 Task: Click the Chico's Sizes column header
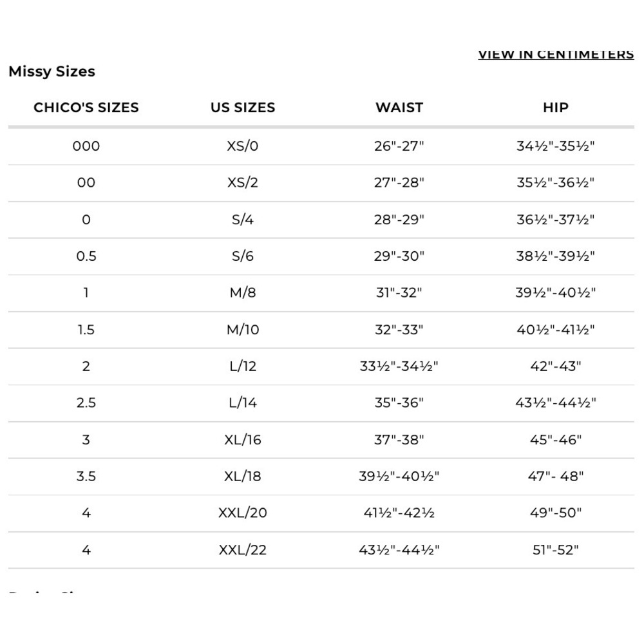coord(86,107)
